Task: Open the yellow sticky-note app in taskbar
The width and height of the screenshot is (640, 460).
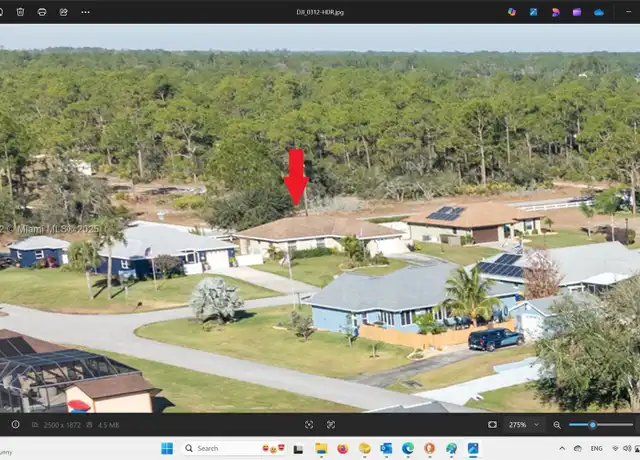Action: point(364,448)
